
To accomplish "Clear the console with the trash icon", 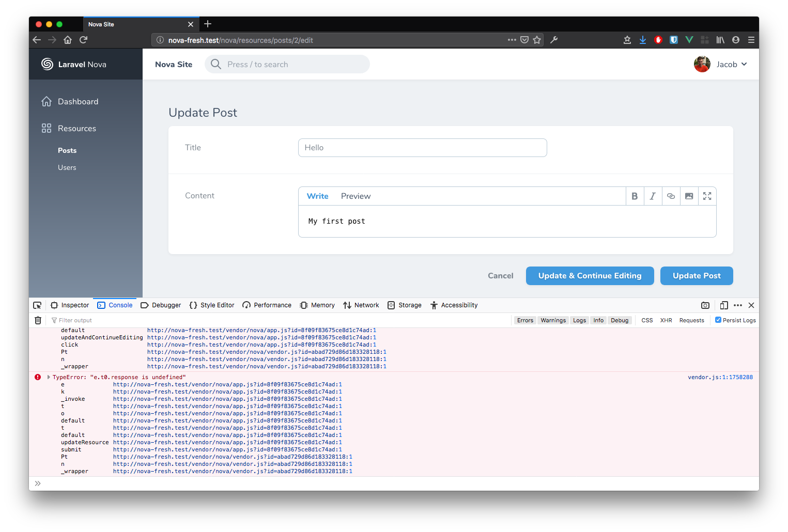I will 38,320.
